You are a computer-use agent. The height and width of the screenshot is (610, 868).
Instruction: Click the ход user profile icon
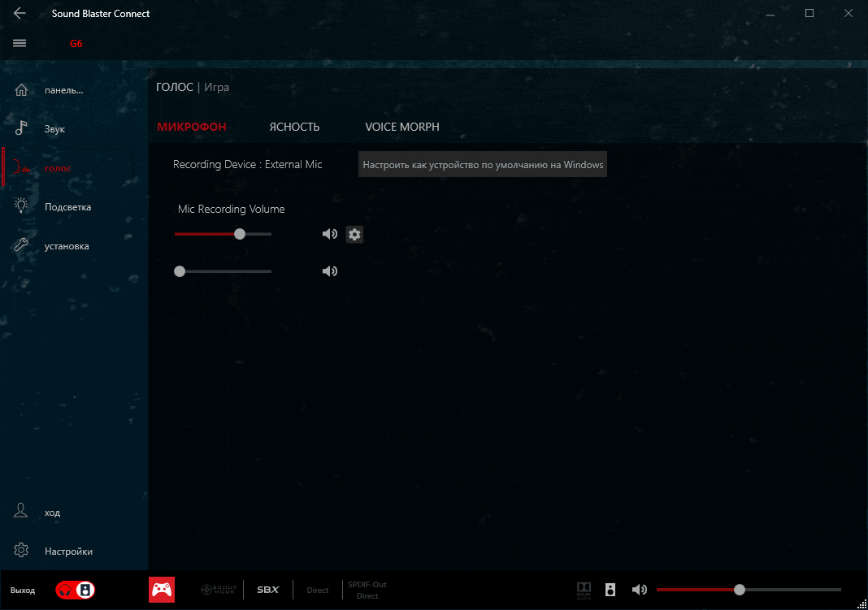(x=22, y=512)
